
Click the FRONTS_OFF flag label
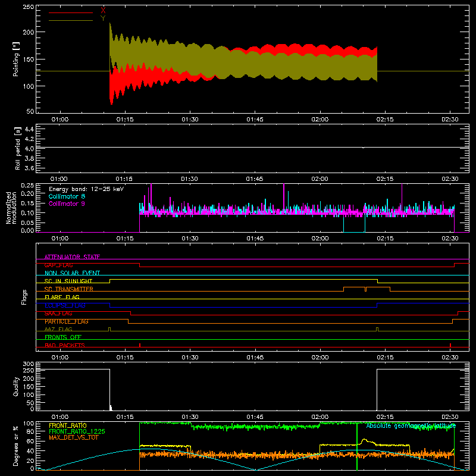(x=63, y=337)
